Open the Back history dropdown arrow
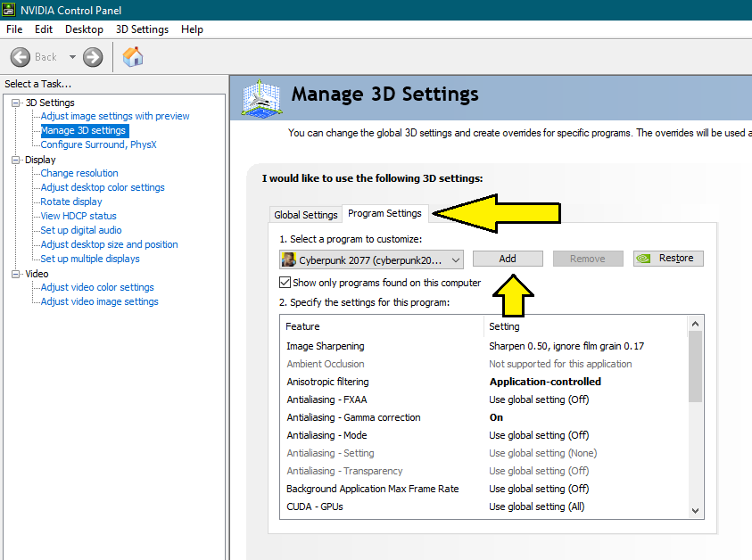The width and height of the screenshot is (752, 560). coord(72,57)
